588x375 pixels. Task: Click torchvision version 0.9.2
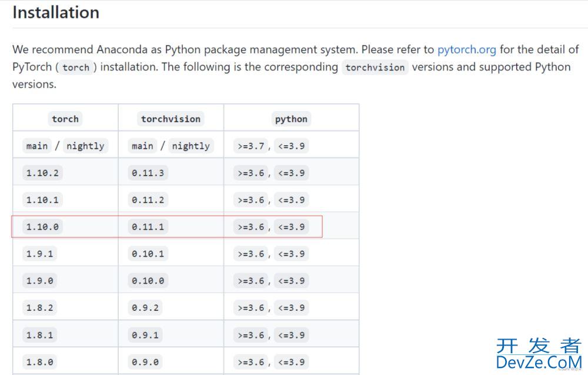click(145, 308)
